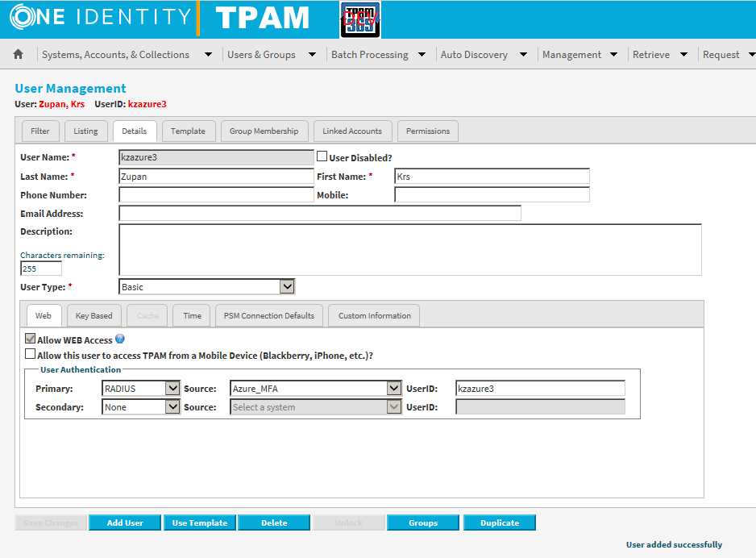The height and width of the screenshot is (558, 756).
Task: Open the PSM Connection Defaults sub-tab
Action: [x=269, y=316]
